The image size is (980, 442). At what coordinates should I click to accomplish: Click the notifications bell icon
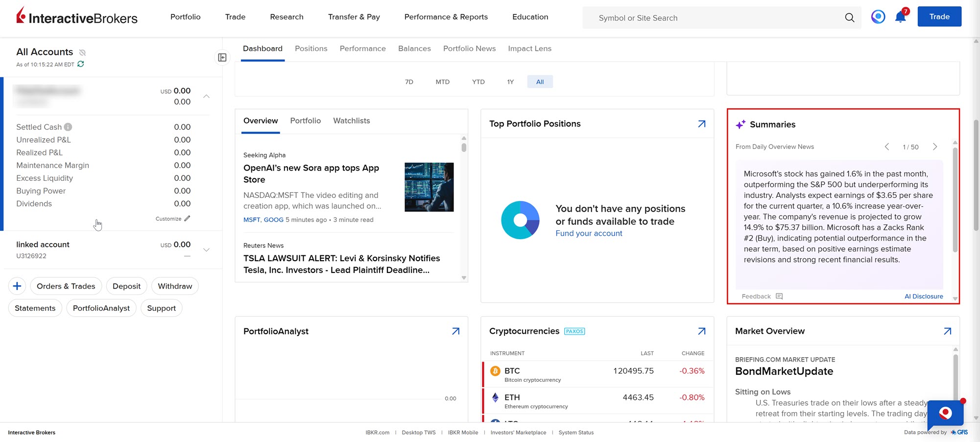click(x=900, y=17)
